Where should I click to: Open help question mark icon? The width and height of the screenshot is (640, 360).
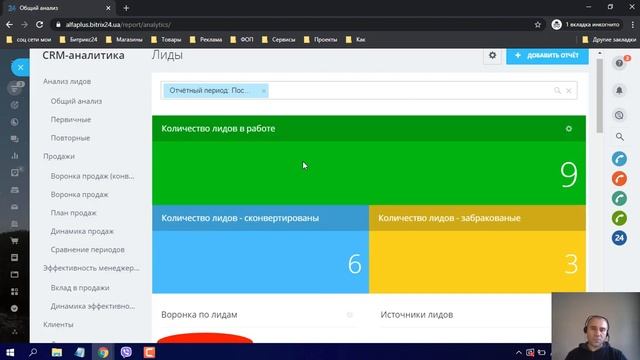pyautogui.click(x=619, y=63)
